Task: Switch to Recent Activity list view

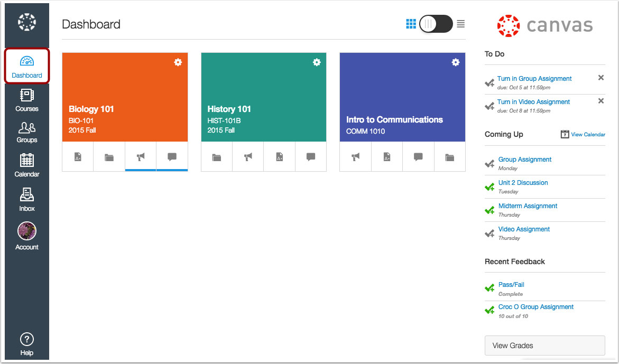Action: tap(460, 24)
